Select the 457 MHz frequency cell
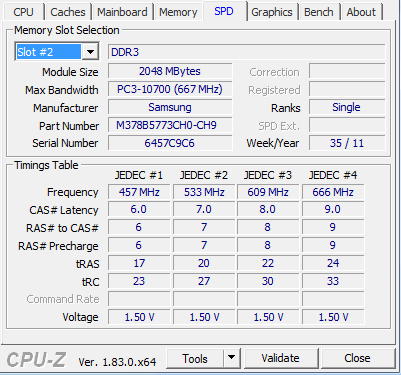Image resolution: width=401 pixels, height=375 pixels. (139, 192)
